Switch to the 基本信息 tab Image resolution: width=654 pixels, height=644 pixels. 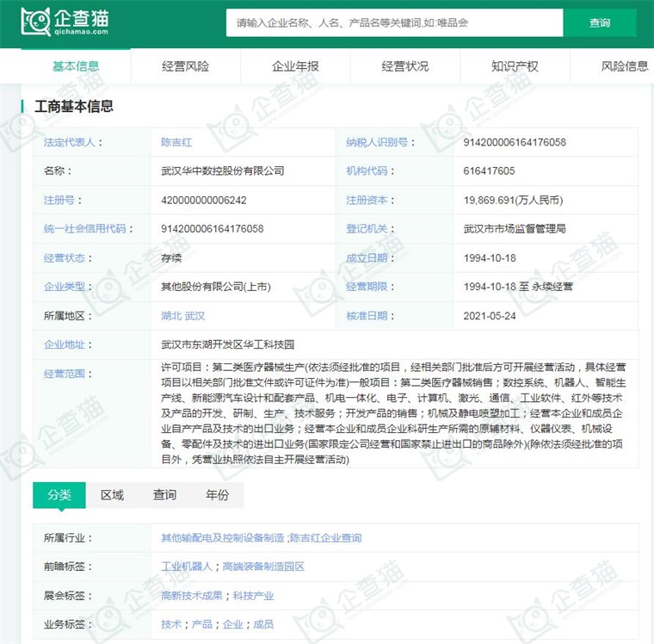[76, 66]
